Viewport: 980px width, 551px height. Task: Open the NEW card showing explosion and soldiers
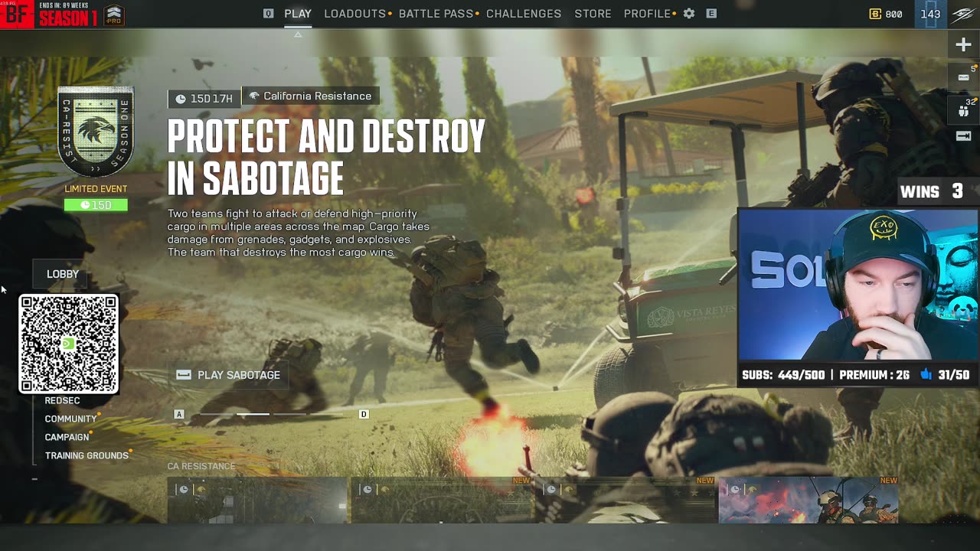tap(808, 500)
